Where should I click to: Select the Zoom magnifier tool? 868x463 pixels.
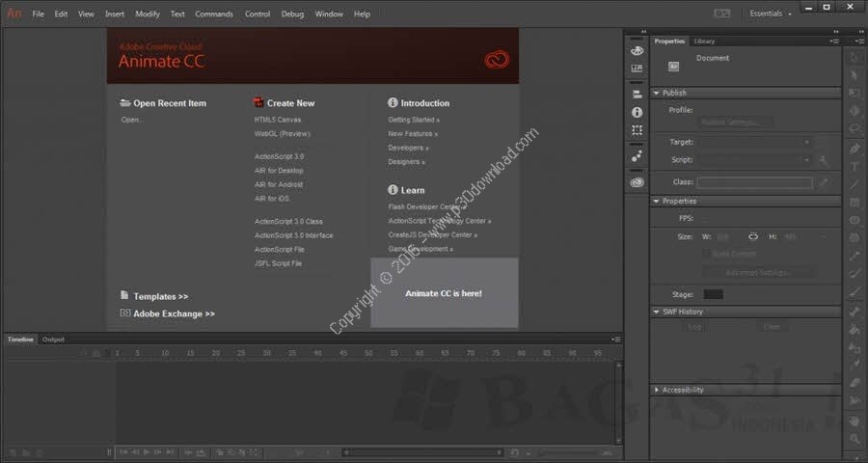click(854, 439)
